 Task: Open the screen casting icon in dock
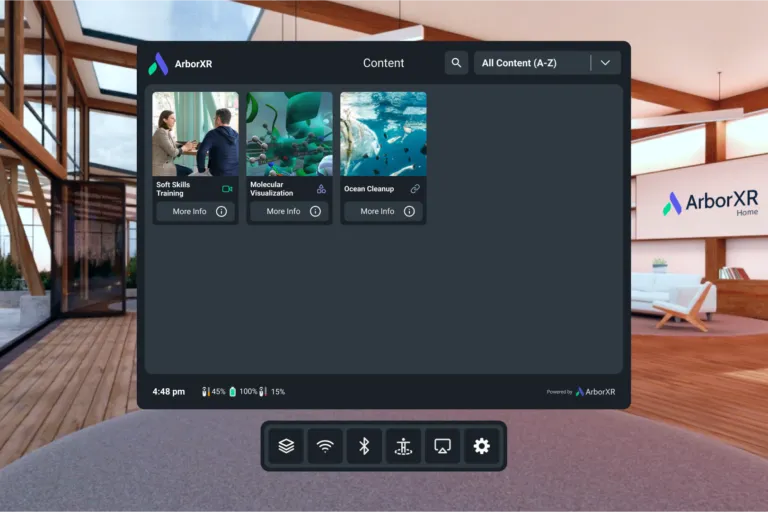442,446
